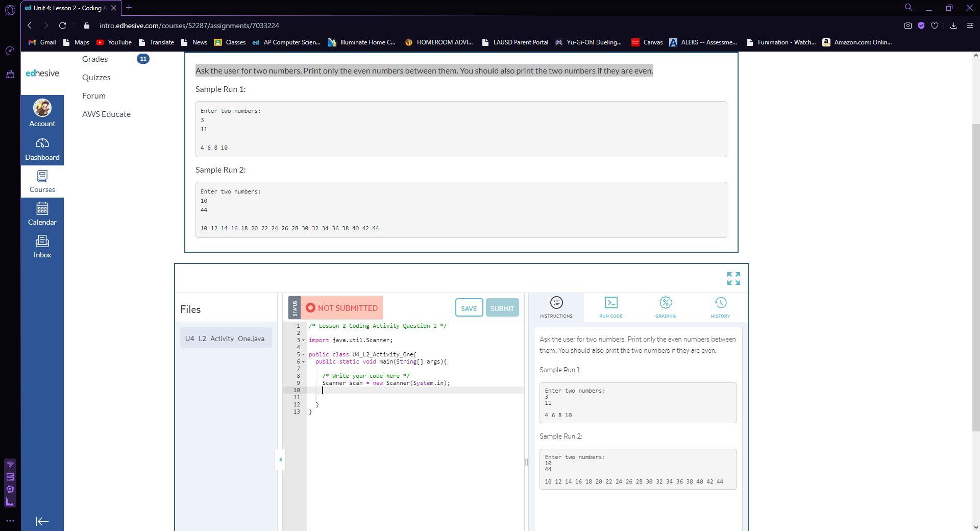Open the Calendar icon in sidebar
980x531 pixels.
point(42,213)
